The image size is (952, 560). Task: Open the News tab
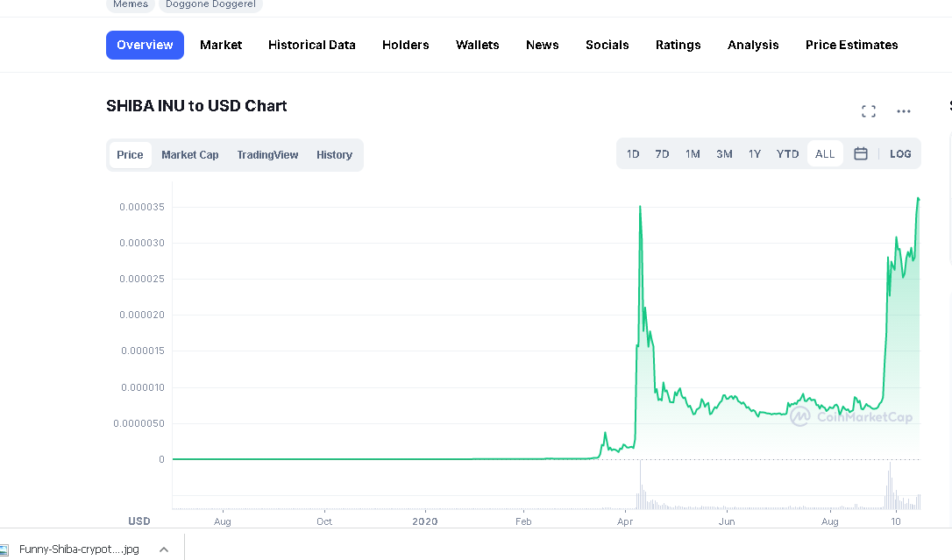542,45
